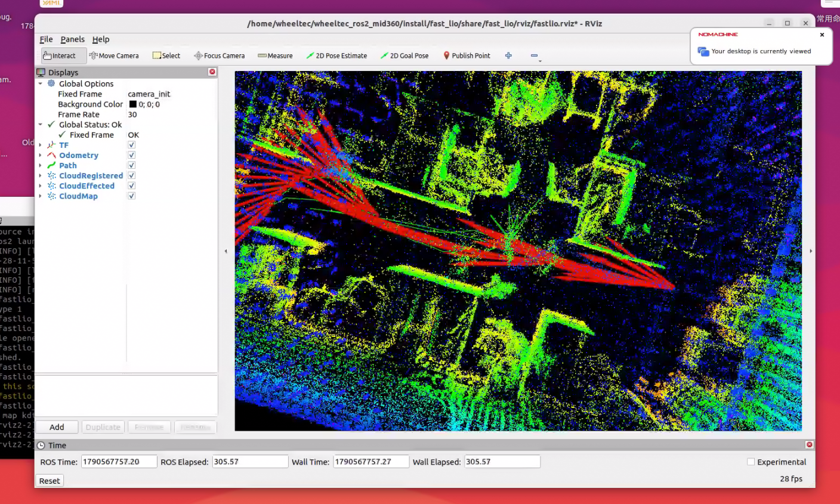840x504 pixels.
Task: Select the 2D Goal Pose tool
Action: point(405,55)
